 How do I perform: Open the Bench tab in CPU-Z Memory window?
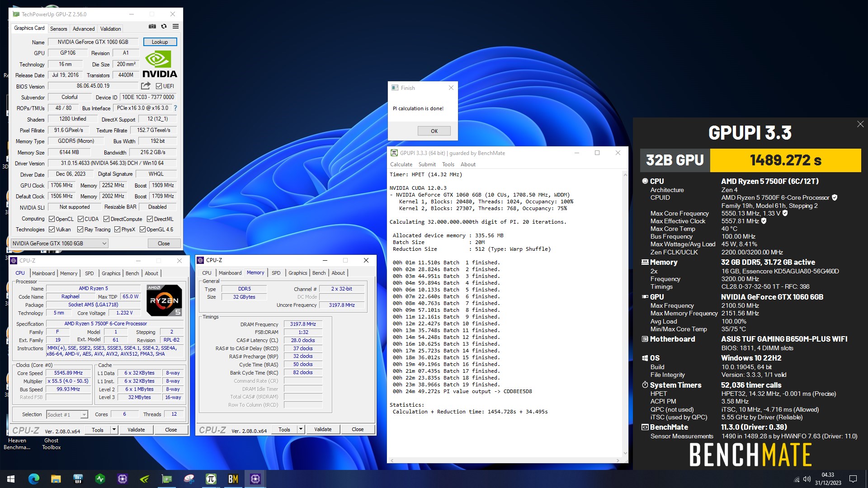pyautogui.click(x=319, y=273)
